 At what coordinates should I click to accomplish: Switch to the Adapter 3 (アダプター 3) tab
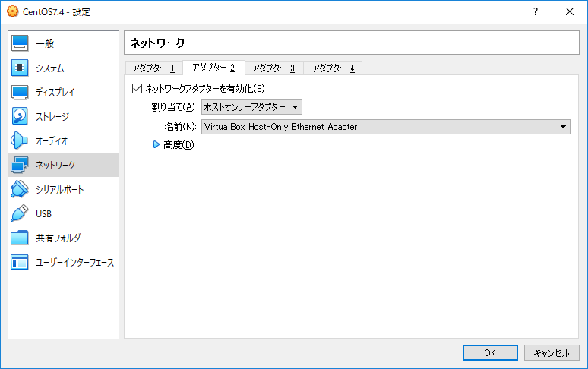tap(273, 68)
